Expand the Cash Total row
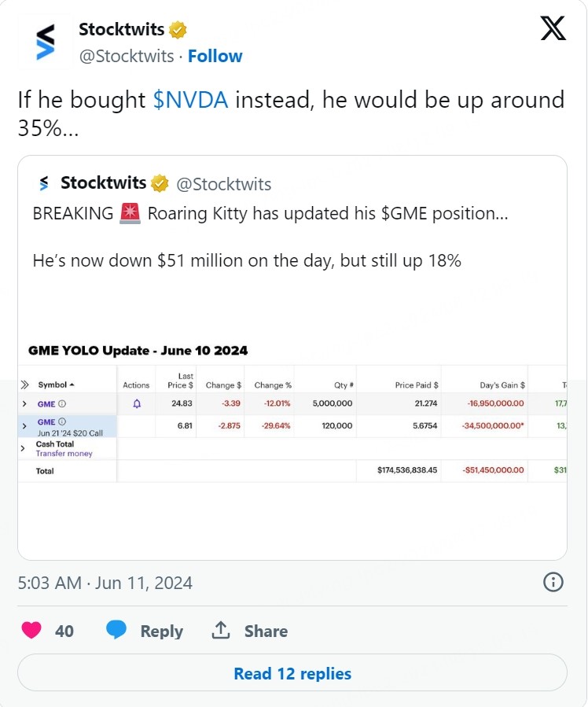The width and height of the screenshot is (588, 707). pyautogui.click(x=23, y=447)
